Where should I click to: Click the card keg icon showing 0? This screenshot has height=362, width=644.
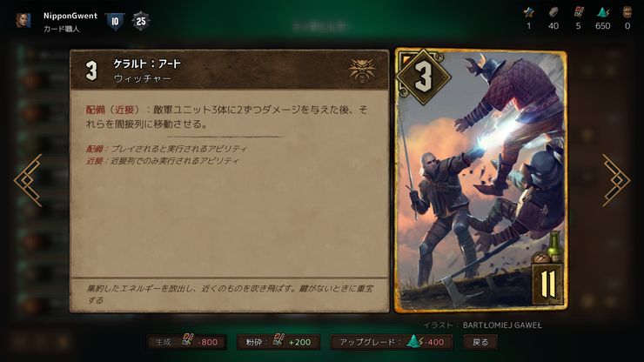pyautogui.click(x=627, y=12)
